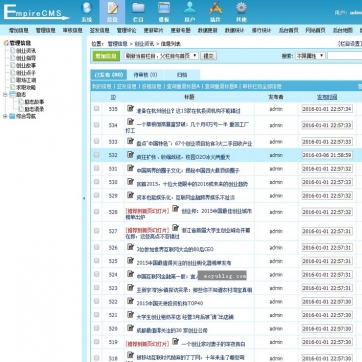Click edit icon in row ID 529
Viewport: 362px width, 362px height.
pyautogui.click(x=130, y=195)
